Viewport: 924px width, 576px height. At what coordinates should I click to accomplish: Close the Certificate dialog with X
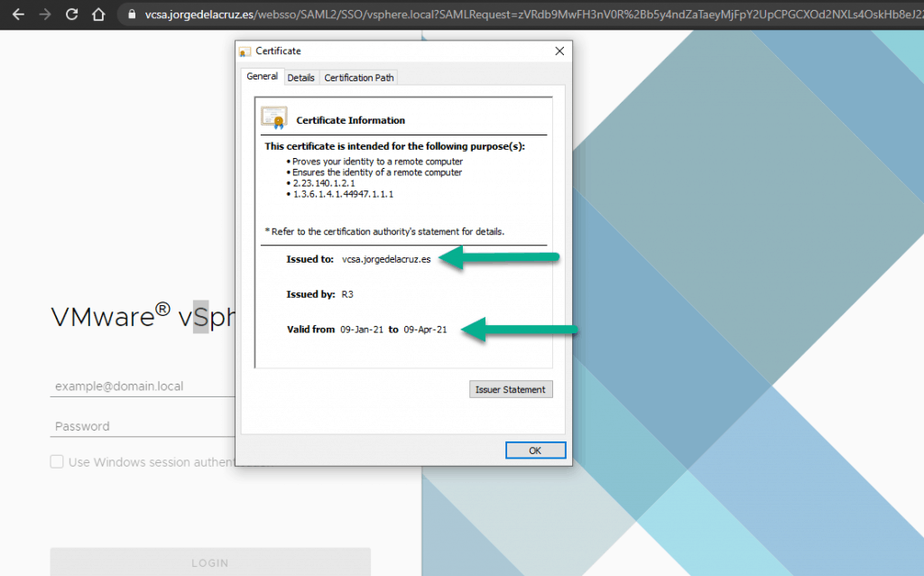(x=559, y=51)
